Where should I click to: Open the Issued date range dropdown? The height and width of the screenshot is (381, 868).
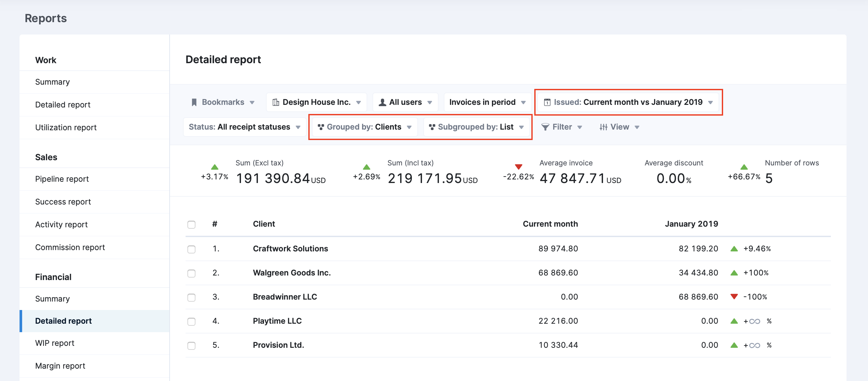coord(628,102)
